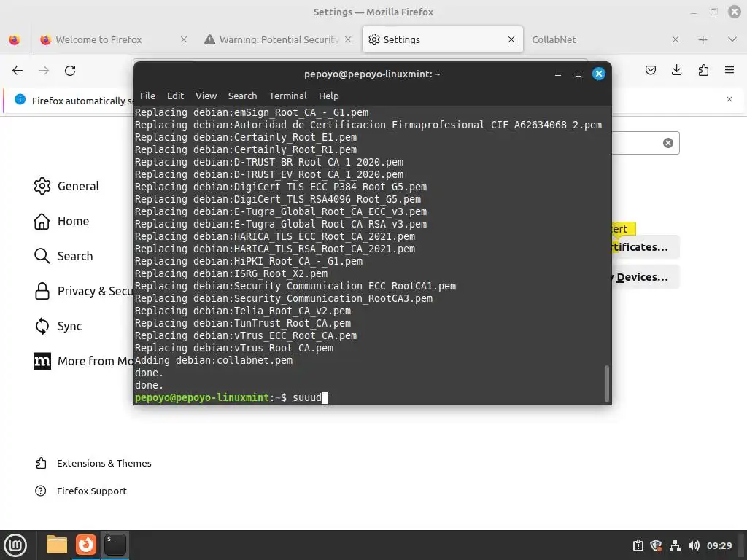The width and height of the screenshot is (747, 560).
Task: Click the Firefox taskbar launcher
Action: click(x=86, y=545)
